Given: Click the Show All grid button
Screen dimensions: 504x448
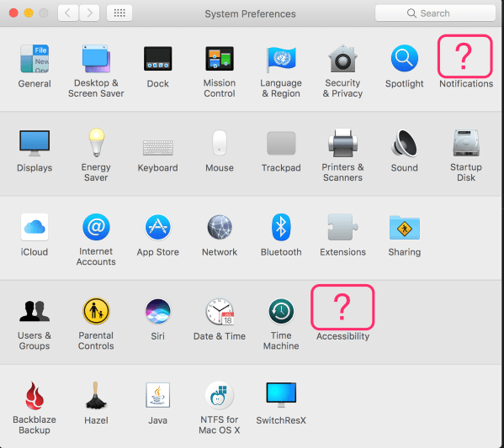Looking at the screenshot, I should point(119,13).
